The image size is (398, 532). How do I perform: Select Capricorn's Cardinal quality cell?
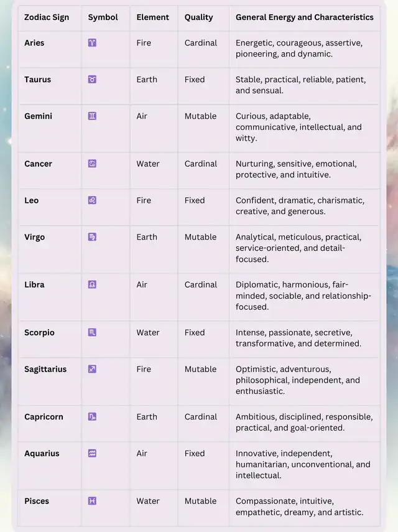pos(200,417)
